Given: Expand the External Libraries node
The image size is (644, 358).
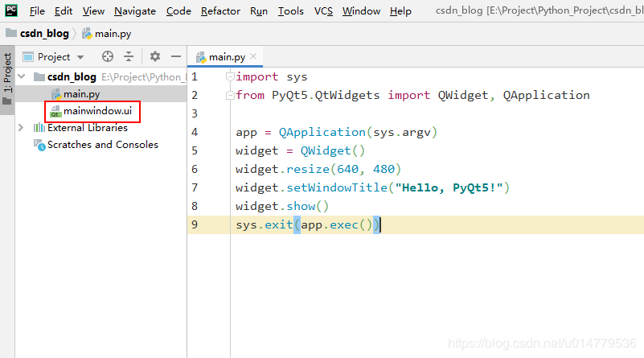Looking at the screenshot, I should click(x=22, y=128).
